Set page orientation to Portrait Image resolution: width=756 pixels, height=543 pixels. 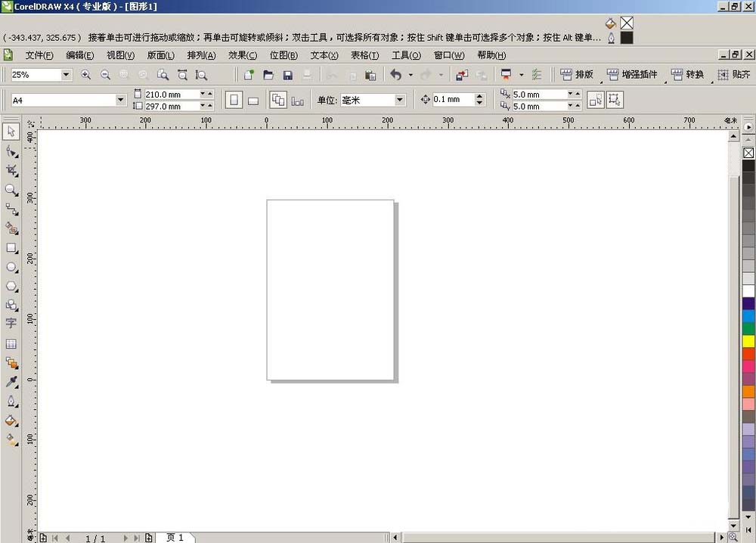pyautogui.click(x=234, y=101)
